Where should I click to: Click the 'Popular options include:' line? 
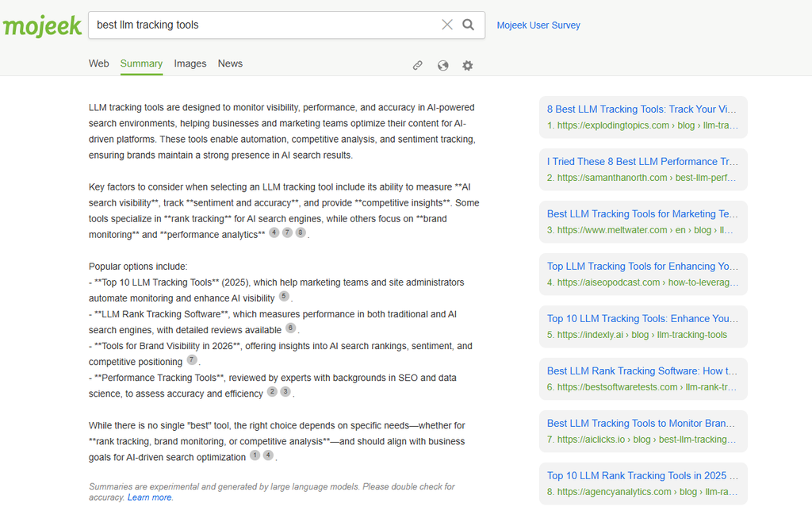click(x=138, y=267)
